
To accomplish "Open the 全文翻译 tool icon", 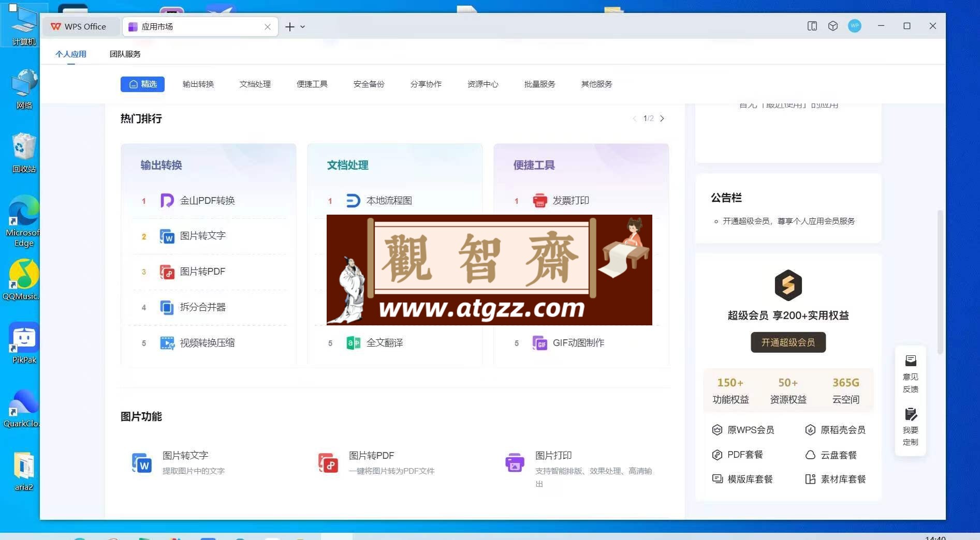I will [x=353, y=343].
